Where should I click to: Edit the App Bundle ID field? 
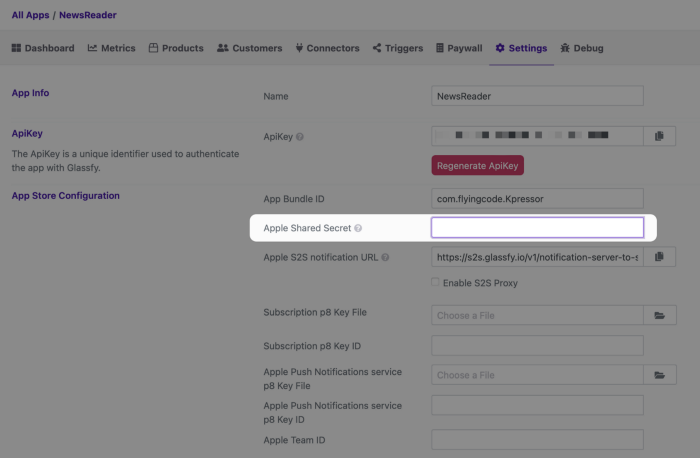[x=537, y=199]
